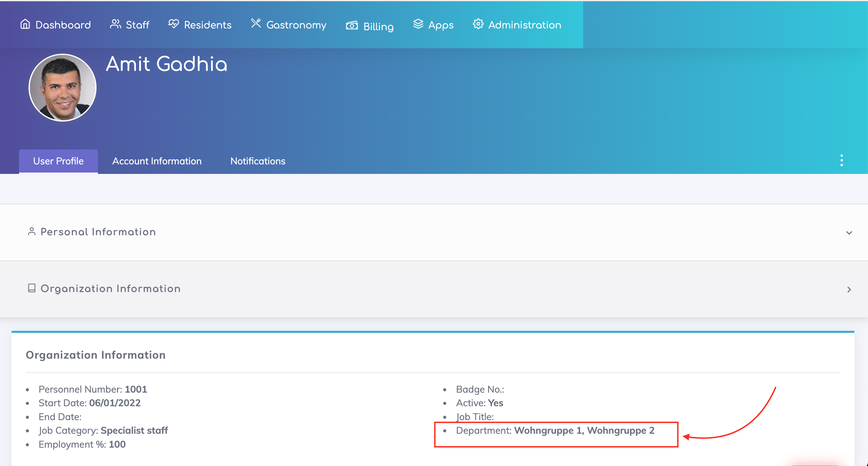Click the Dashboard home icon
Viewport: 868px width, 466px height.
tap(25, 24)
